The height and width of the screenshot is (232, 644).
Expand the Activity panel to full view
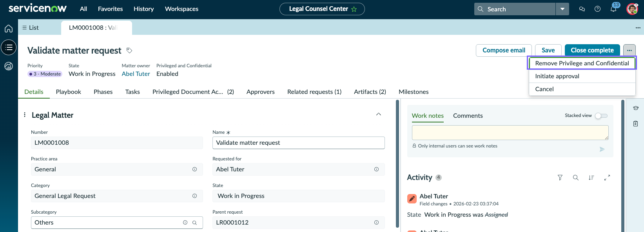(607, 178)
